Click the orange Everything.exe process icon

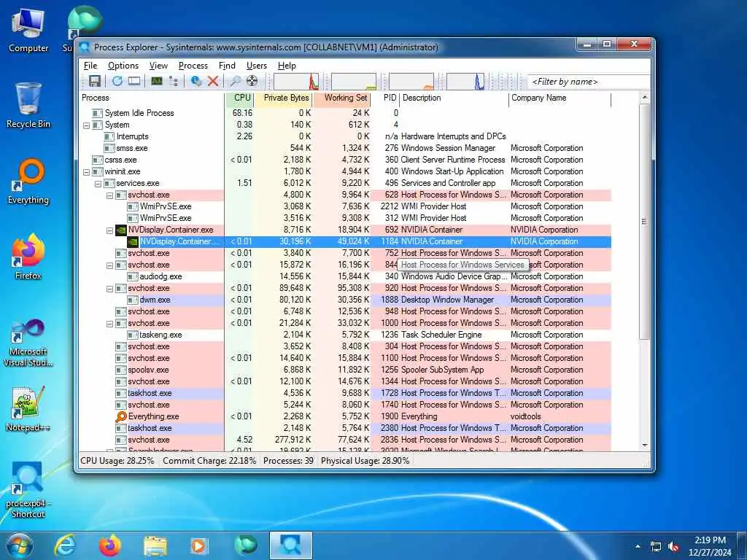(x=121, y=416)
